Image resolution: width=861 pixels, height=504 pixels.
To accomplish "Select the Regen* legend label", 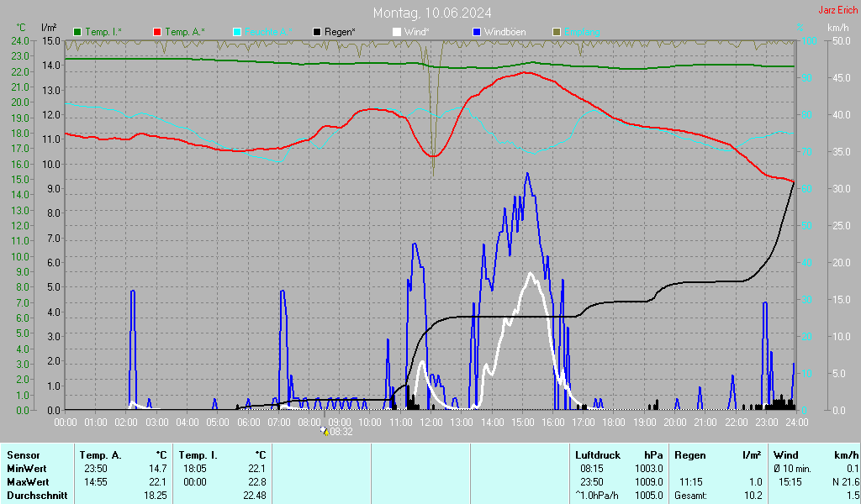I will [x=341, y=32].
